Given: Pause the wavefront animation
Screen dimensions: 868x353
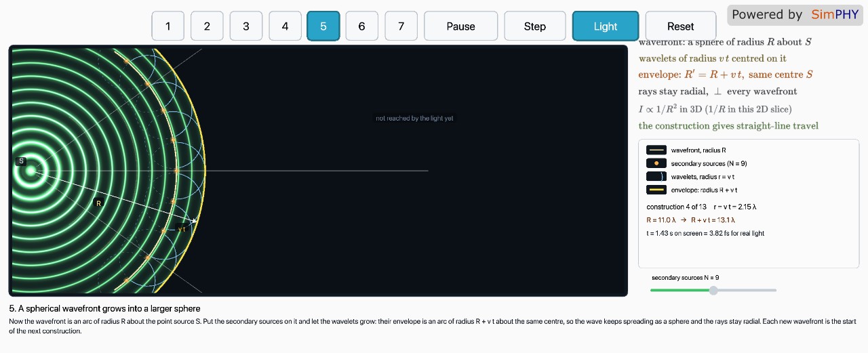Looking at the screenshot, I should click(x=461, y=26).
